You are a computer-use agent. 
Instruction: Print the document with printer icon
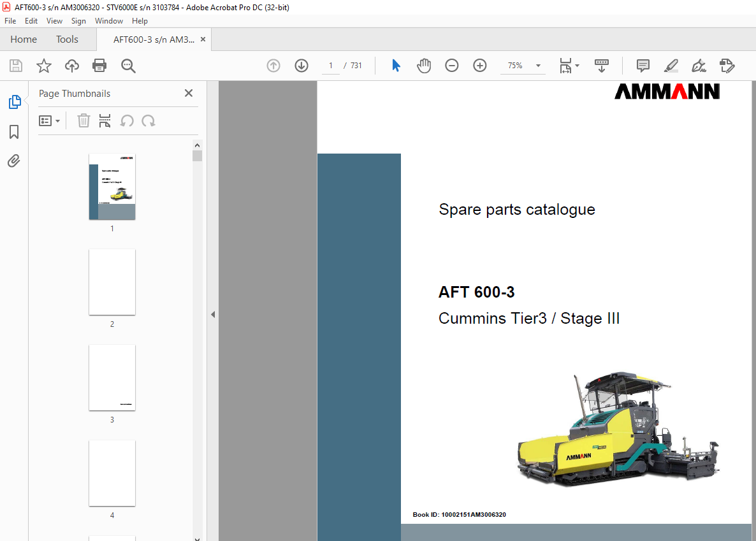[x=99, y=66]
